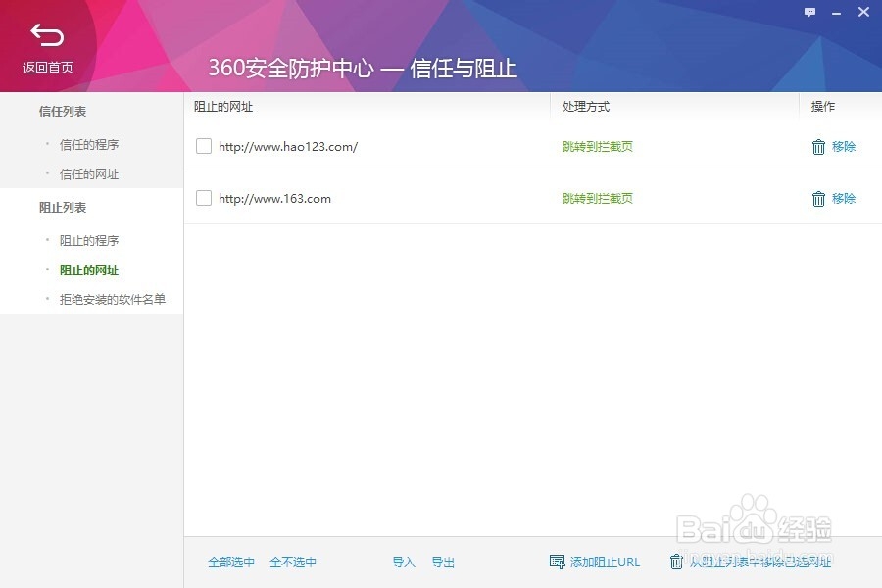Click the 返回首页 label

coord(48,68)
